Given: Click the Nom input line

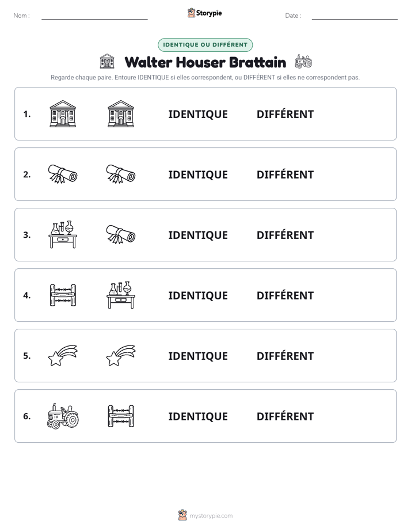Looking at the screenshot, I should tap(94, 16).
